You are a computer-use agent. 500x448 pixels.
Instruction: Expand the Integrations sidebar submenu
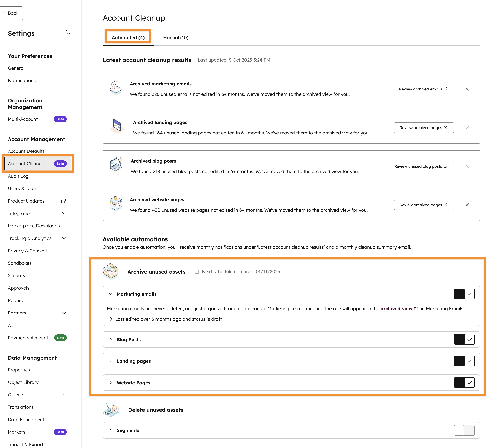(x=64, y=213)
